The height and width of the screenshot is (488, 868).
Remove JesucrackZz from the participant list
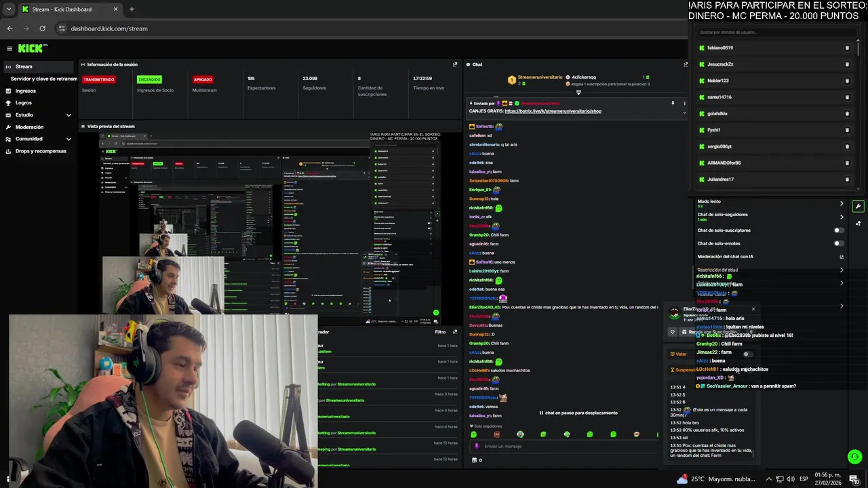click(x=847, y=64)
